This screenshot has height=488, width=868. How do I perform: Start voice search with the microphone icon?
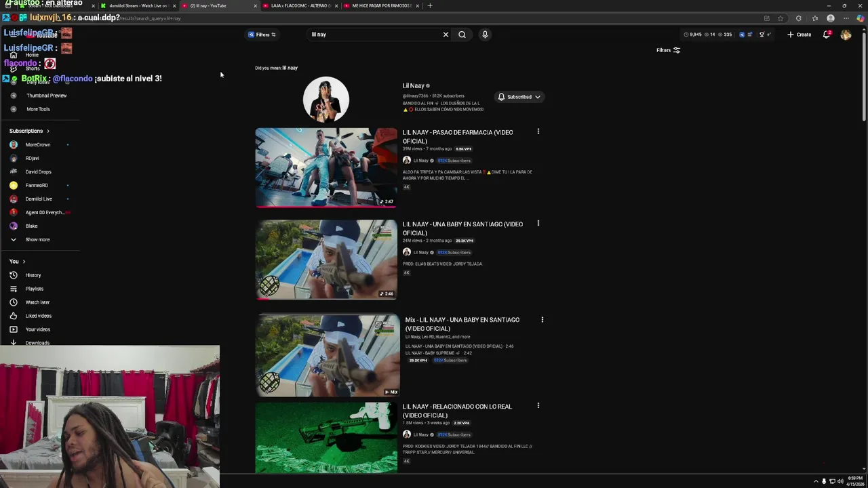485,35
